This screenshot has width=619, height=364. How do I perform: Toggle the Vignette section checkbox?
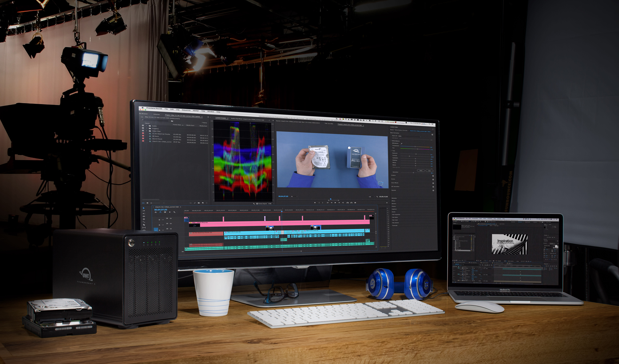pyautogui.click(x=433, y=190)
